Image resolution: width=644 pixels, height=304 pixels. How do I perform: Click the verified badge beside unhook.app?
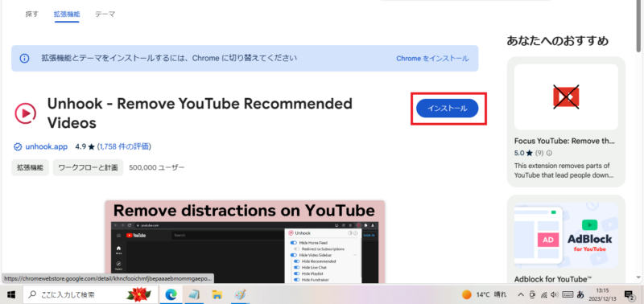[x=18, y=146]
